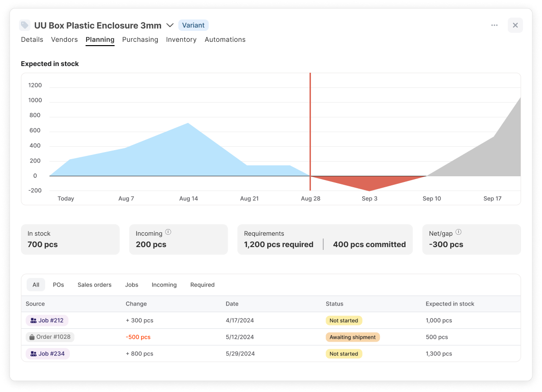Click the Job #234 icon

tap(34, 354)
